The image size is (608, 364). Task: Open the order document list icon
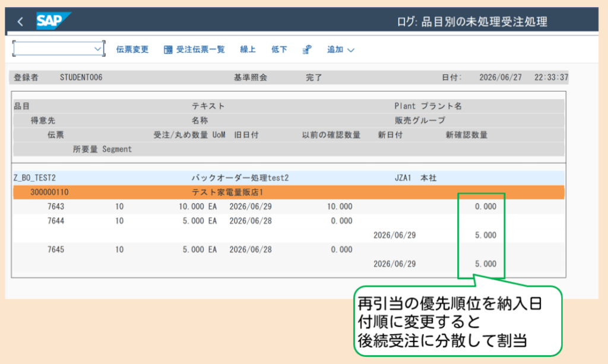(168, 50)
